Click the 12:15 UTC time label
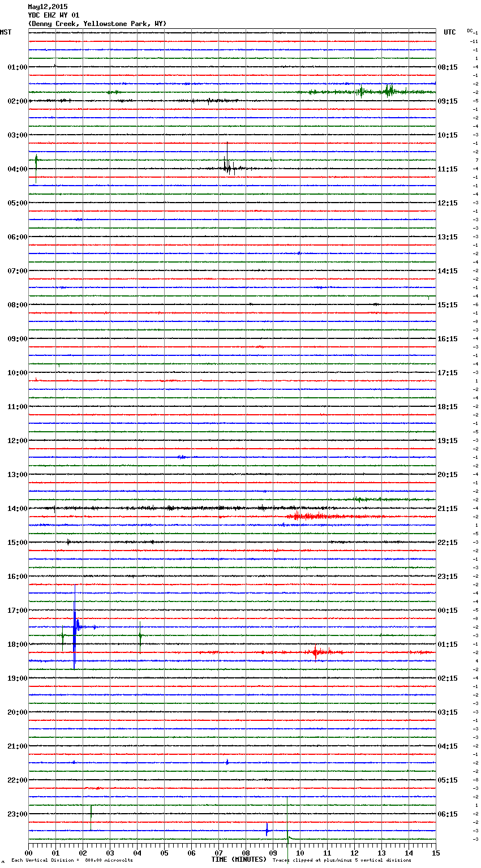Viewport: 481px width, 868px height. coord(448,203)
